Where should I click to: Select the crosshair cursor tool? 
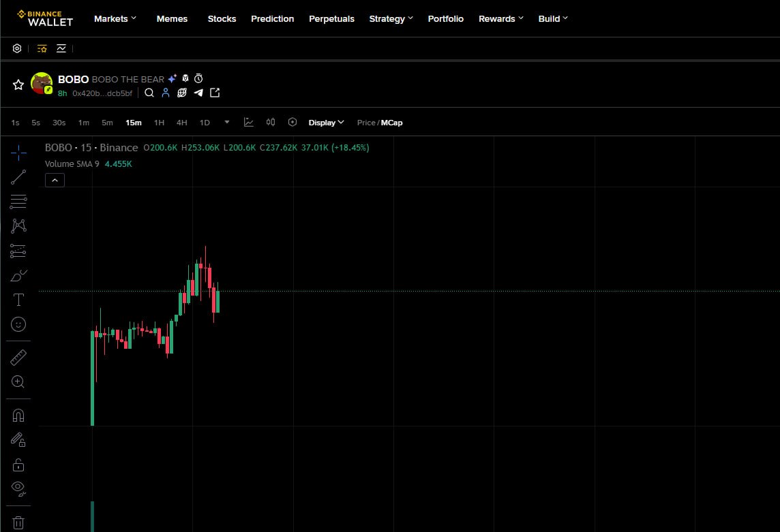tap(18, 153)
